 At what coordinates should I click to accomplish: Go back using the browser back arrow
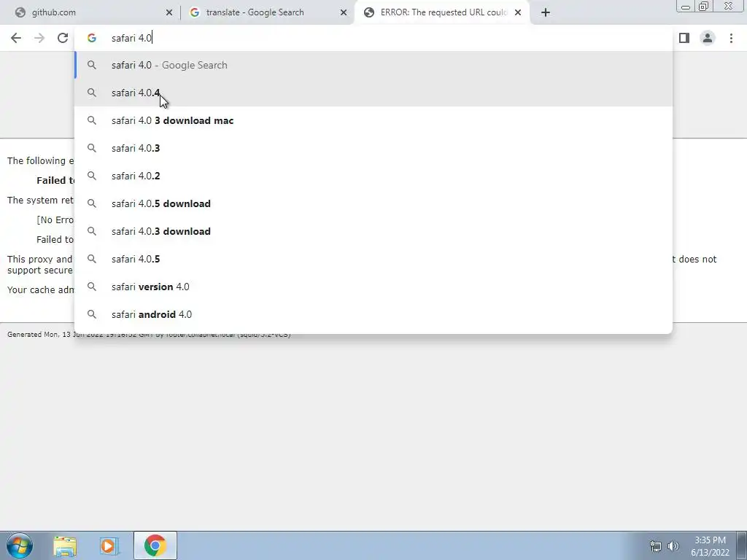(16, 38)
